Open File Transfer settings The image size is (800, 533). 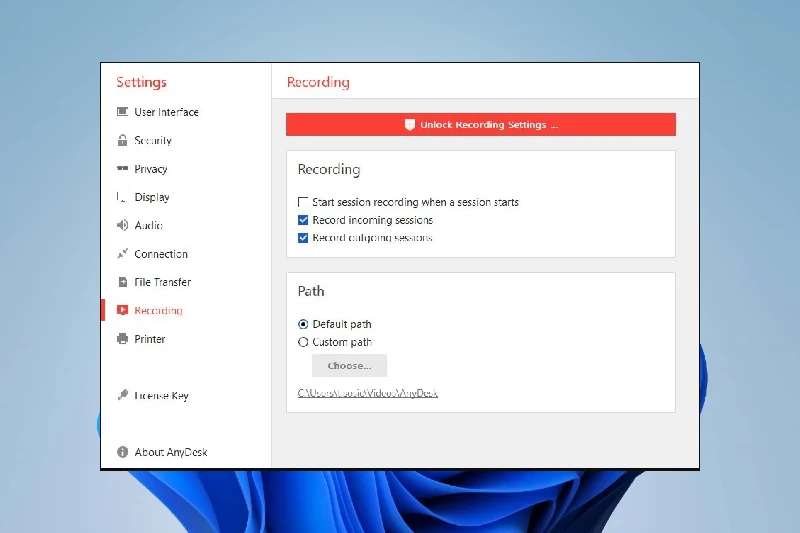[x=162, y=282]
